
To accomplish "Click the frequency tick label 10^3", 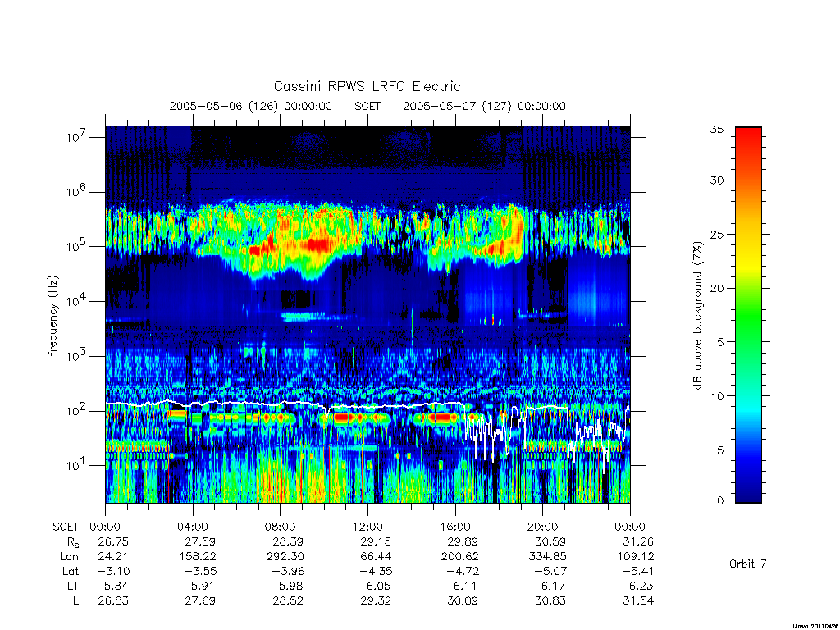I will (x=75, y=356).
